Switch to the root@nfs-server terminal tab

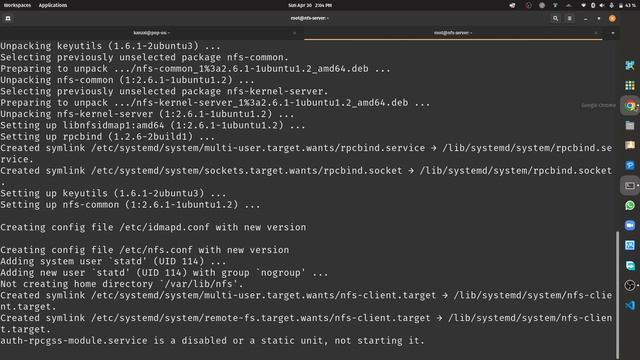click(453, 33)
